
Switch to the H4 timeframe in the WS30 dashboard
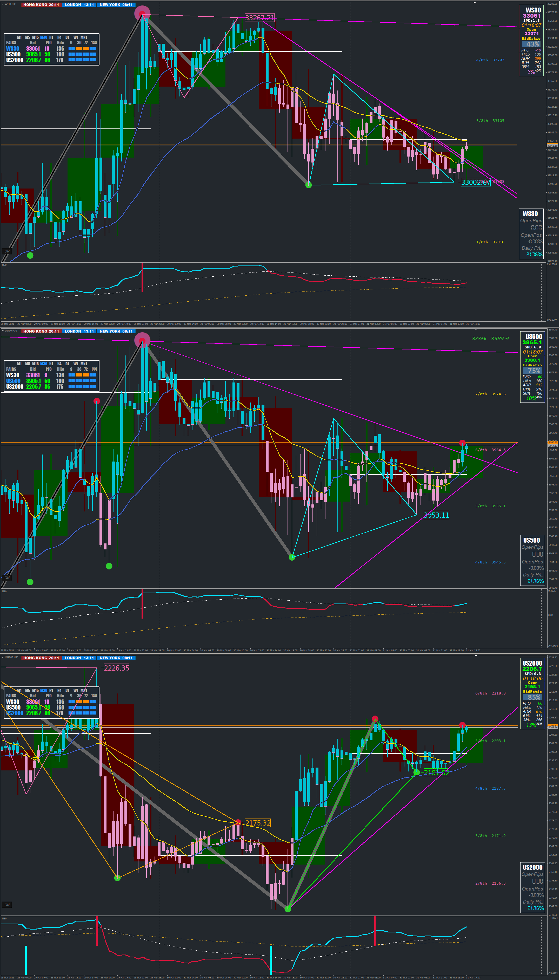pos(59,37)
